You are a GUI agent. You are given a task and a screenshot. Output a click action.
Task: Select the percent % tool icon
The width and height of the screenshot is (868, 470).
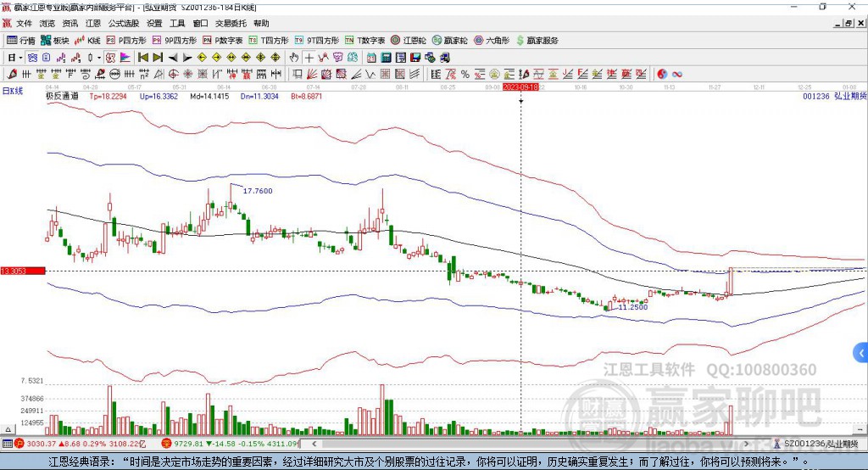[x=465, y=75]
